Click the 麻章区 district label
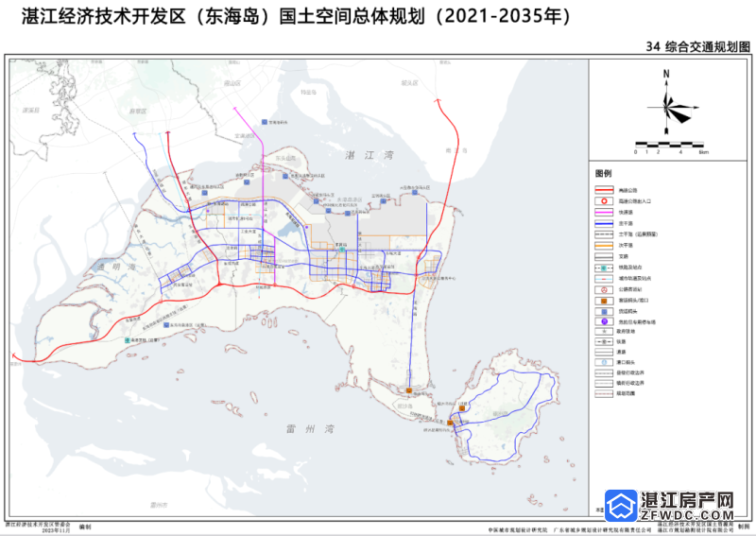 (137, 111)
